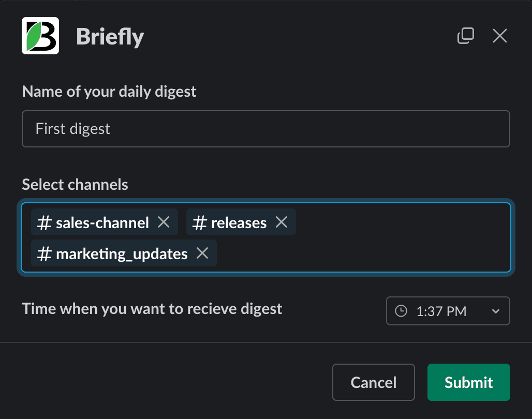This screenshot has height=419, width=532.
Task: Submit the digest form
Action: [468, 382]
